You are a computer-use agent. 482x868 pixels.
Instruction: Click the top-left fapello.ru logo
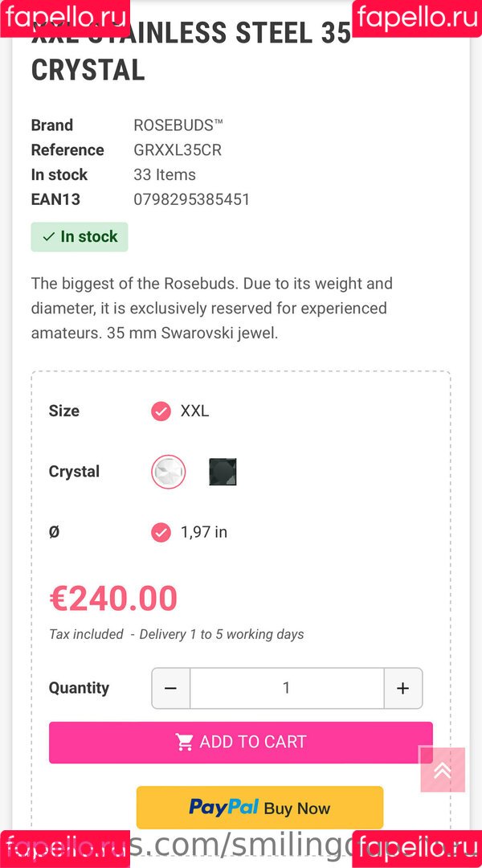click(x=64, y=18)
